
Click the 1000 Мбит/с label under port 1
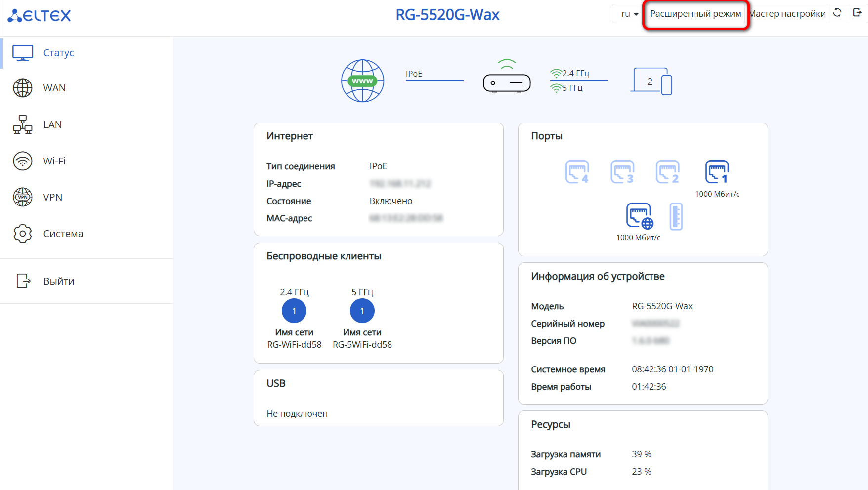(717, 194)
